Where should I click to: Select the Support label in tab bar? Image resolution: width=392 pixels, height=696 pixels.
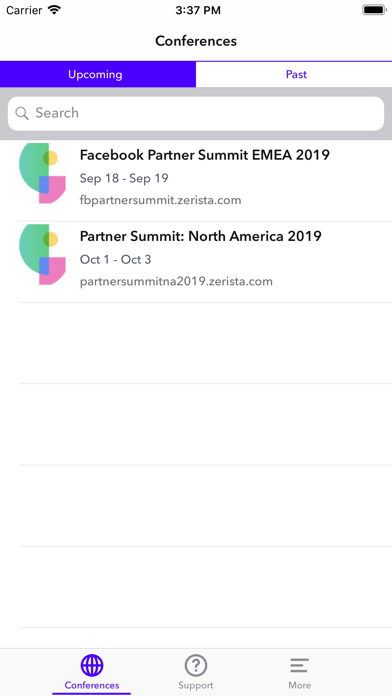[x=196, y=685]
